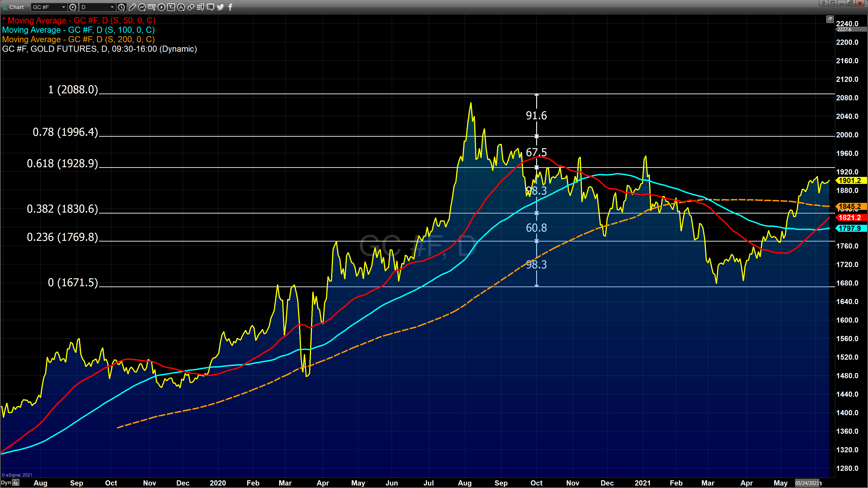Click the 05/24/2021 date tag on time axis
This screenshot has height=488, width=868.
[x=807, y=483]
